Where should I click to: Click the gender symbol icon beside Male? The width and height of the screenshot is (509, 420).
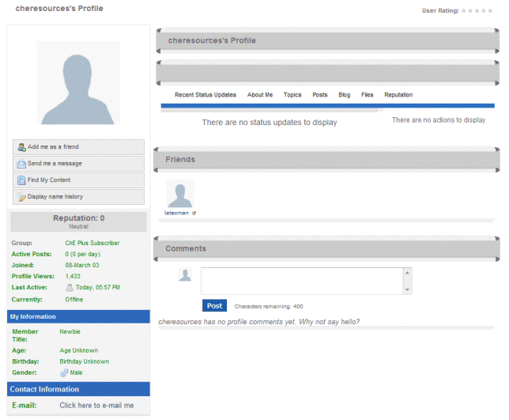[64, 373]
